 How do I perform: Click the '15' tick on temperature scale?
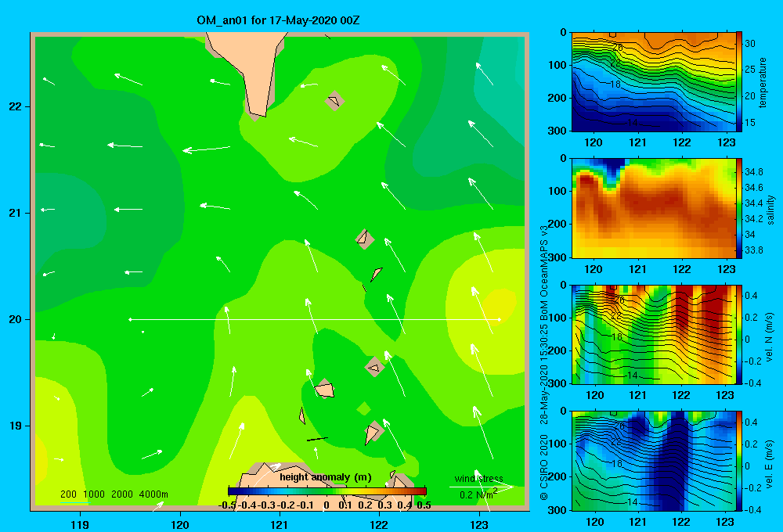click(750, 122)
